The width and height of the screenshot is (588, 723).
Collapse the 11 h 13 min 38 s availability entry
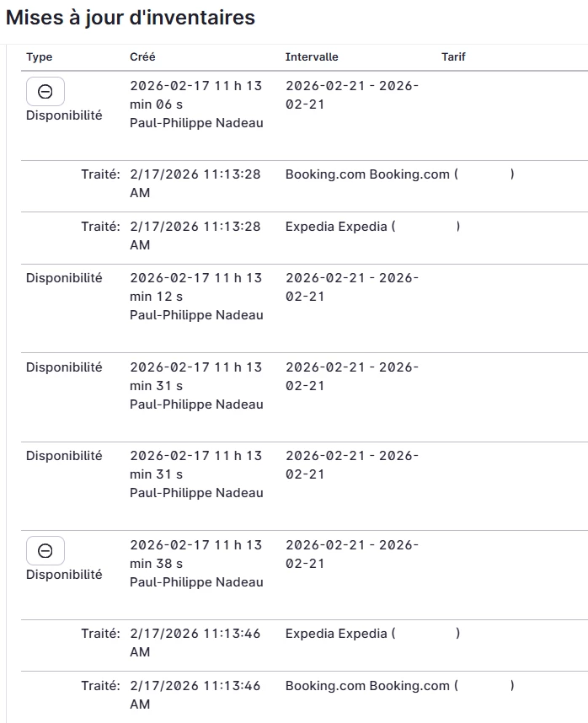click(x=45, y=551)
